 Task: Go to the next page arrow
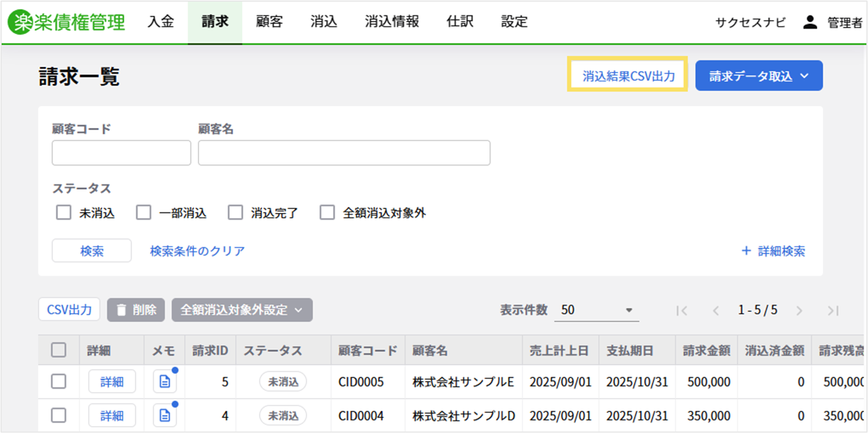pos(799,311)
